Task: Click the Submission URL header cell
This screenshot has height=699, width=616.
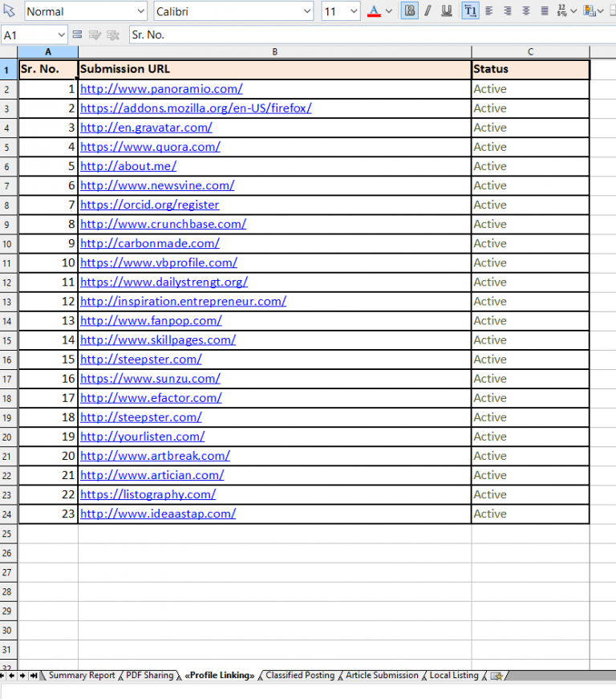Action: click(x=275, y=69)
